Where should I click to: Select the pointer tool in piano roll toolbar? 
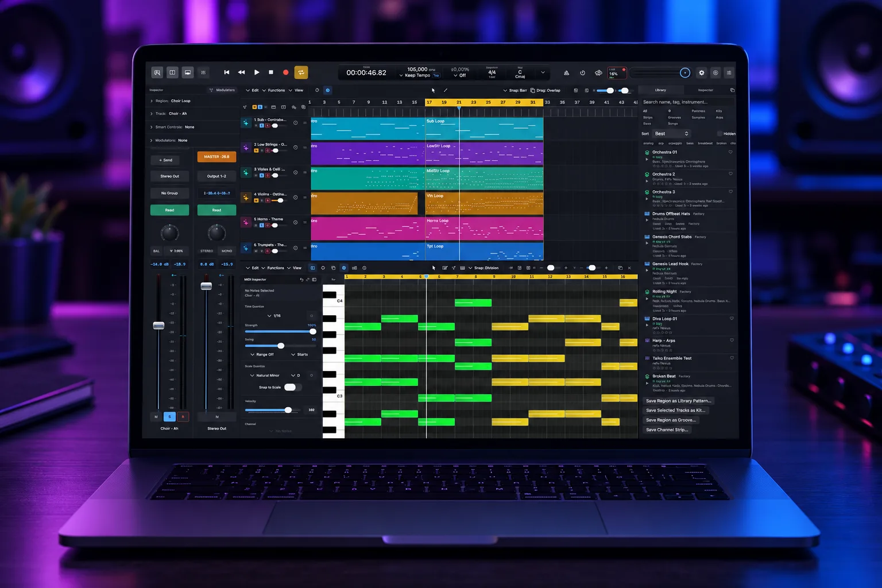[434, 268]
